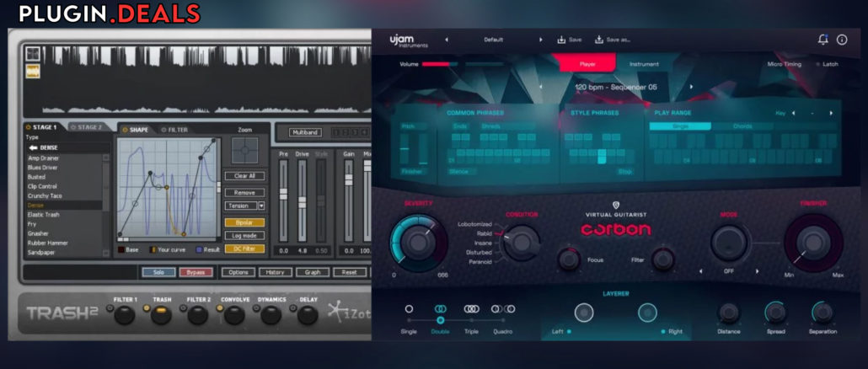Click the type list scrollbar
The height and width of the screenshot is (369, 868).
[x=106, y=206]
